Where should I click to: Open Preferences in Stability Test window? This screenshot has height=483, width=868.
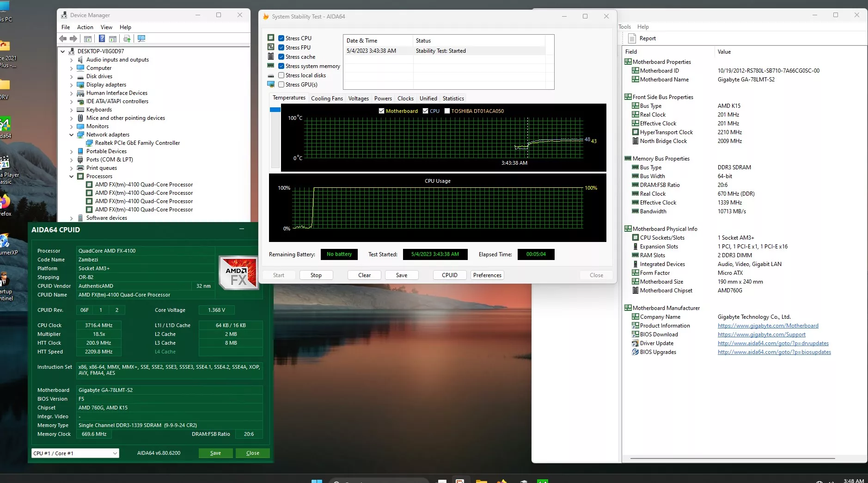click(487, 275)
